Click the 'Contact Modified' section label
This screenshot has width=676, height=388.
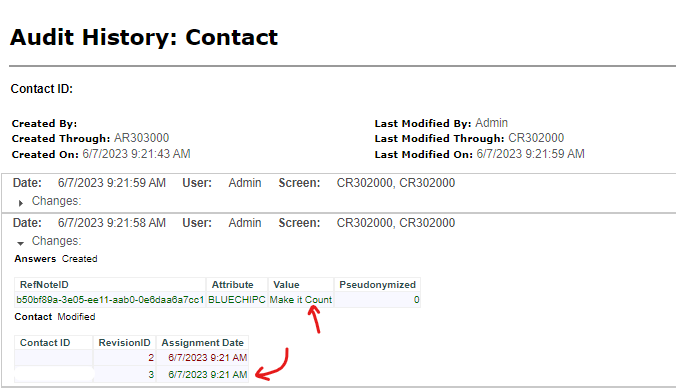tap(55, 316)
